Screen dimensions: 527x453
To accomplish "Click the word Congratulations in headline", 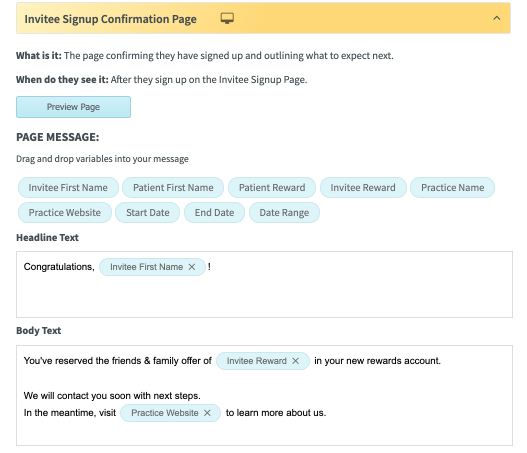I will (59, 267).
